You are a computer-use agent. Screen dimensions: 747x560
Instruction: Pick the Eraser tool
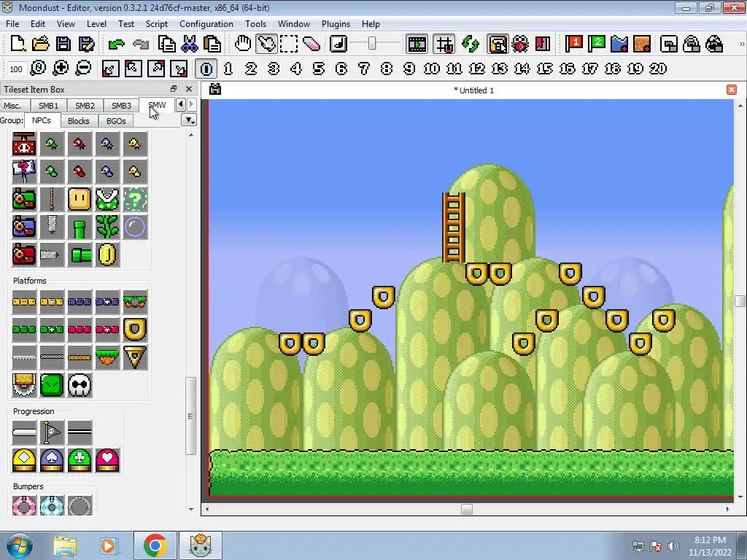tap(311, 44)
